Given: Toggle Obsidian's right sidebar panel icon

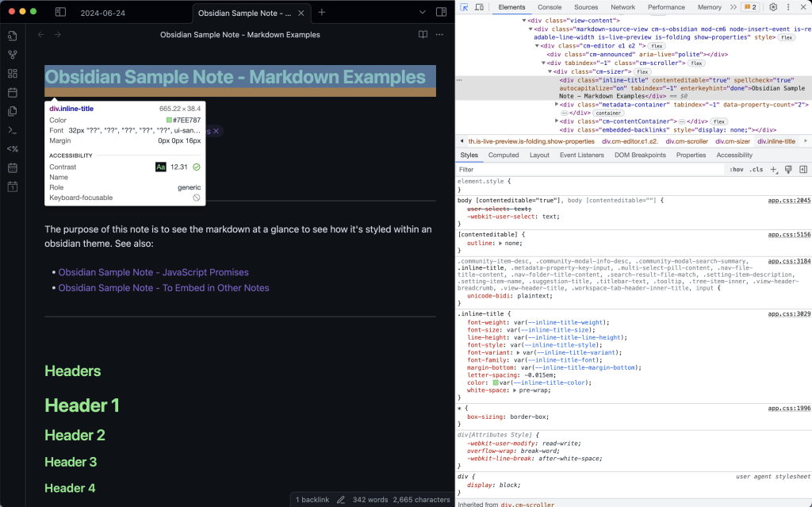Looking at the screenshot, I should 441,12.
